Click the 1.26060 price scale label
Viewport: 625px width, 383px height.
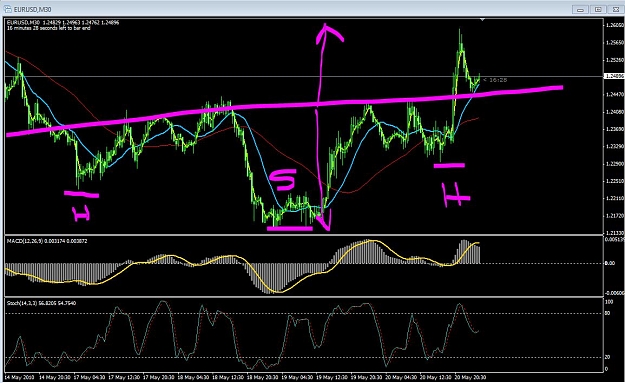coord(614,25)
